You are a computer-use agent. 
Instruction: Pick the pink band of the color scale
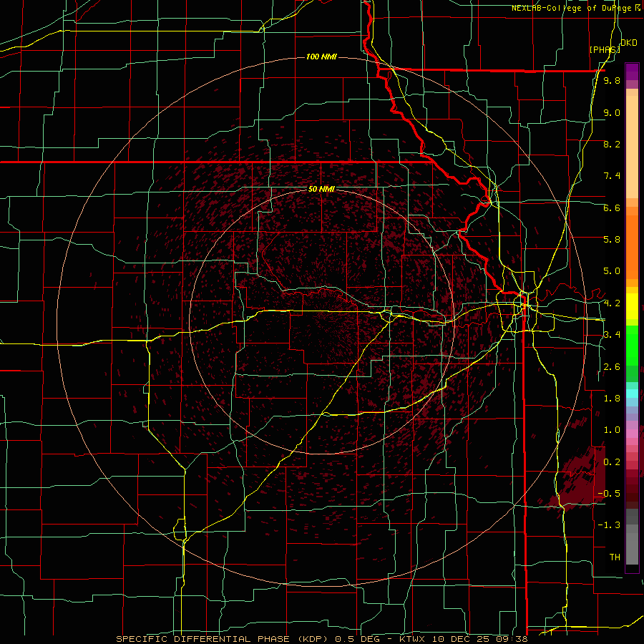point(632,434)
